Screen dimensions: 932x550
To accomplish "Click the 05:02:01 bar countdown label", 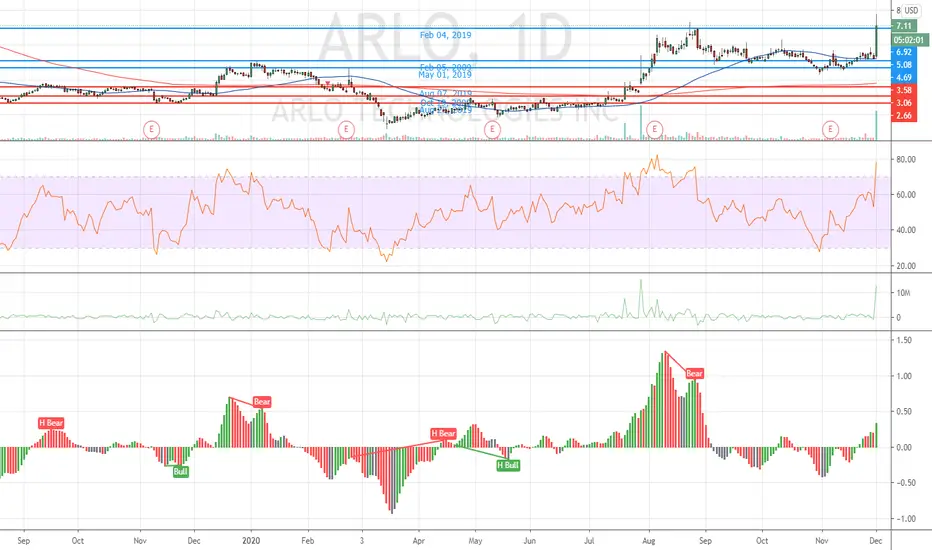I will tap(909, 40).
